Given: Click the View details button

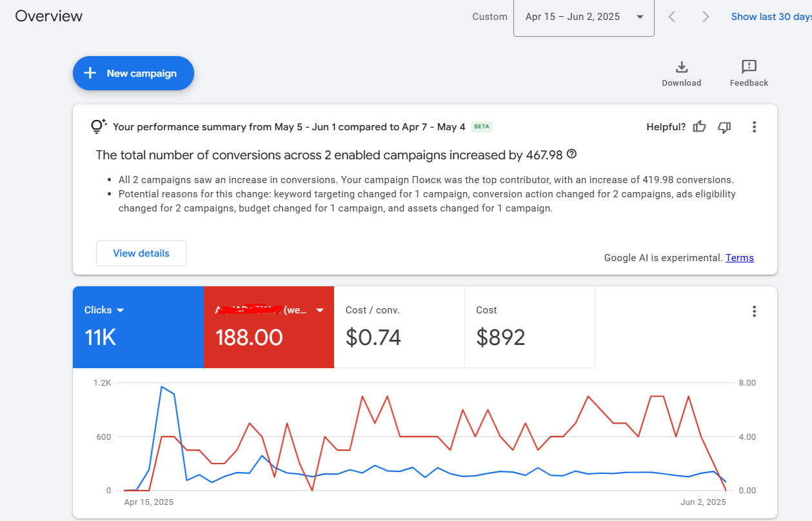Looking at the screenshot, I should (x=141, y=253).
